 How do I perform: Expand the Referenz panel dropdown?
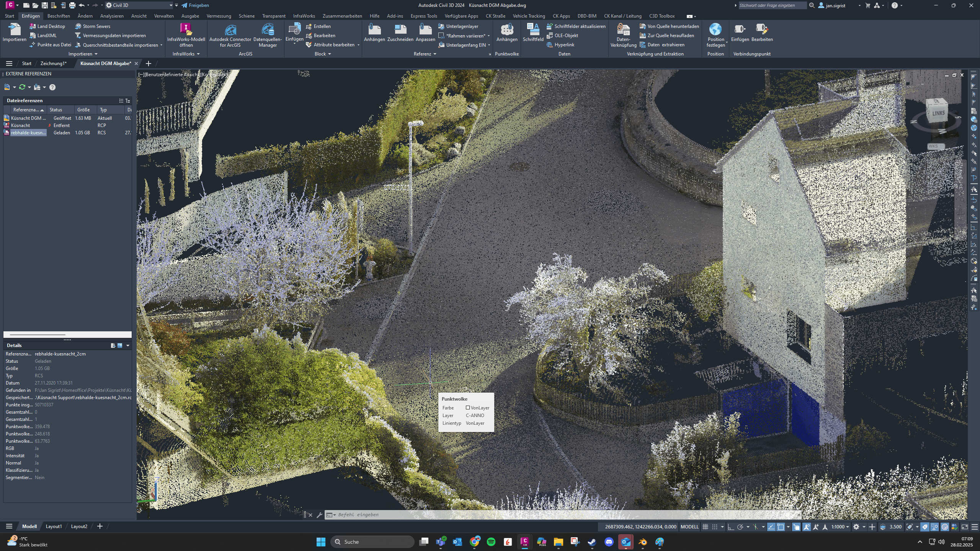click(x=434, y=54)
